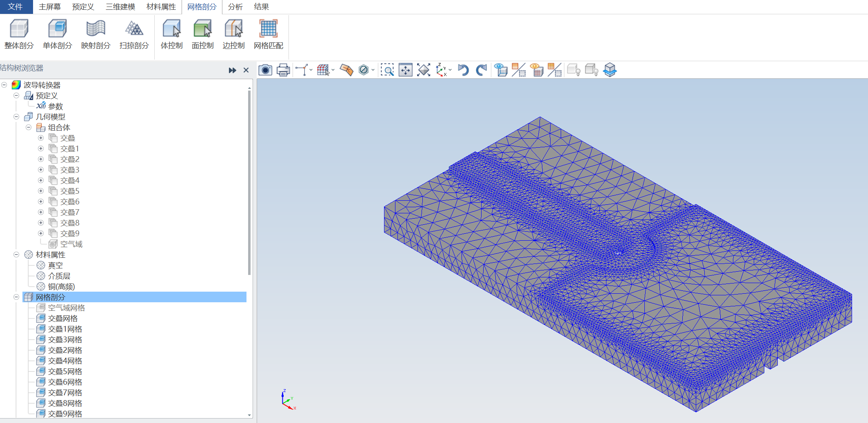Screen dimensions: 868x423
Task: Choose the 映射剖分 mapped mesh tool
Action: 95,35
